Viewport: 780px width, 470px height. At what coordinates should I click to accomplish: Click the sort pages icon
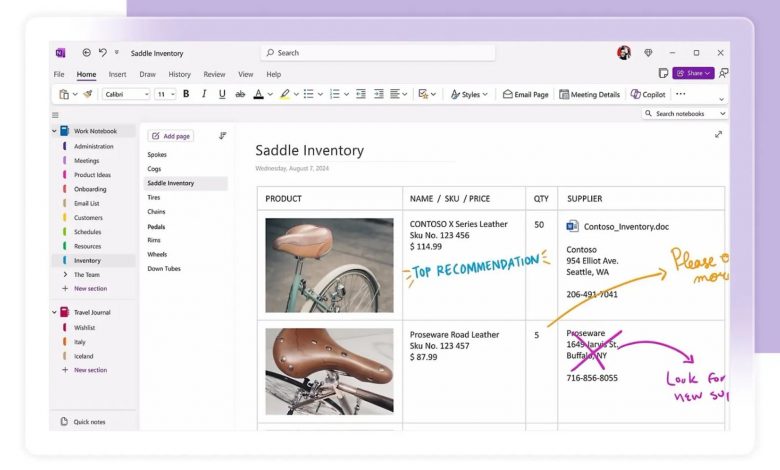pyautogui.click(x=222, y=136)
